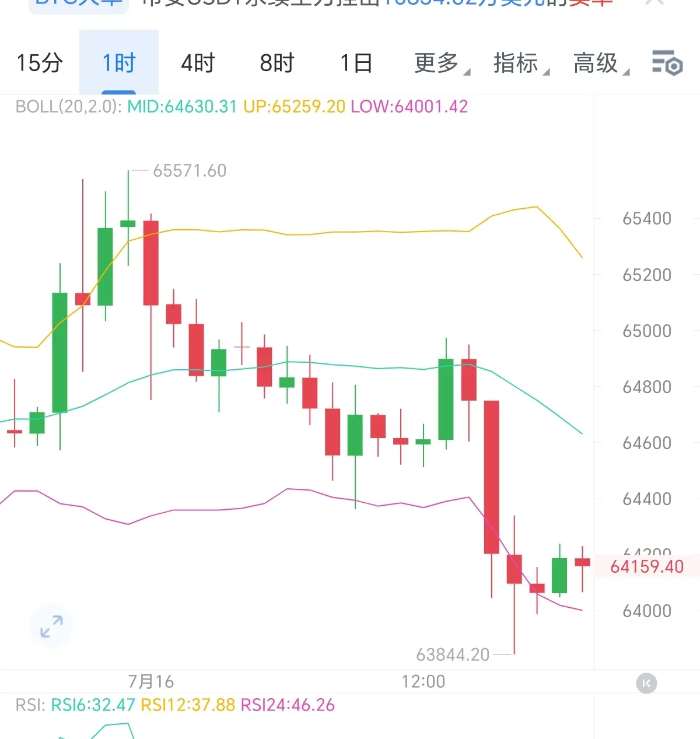Screen dimensions: 700x739
Task: Switch to the 1日 timeframe
Action: coord(356,63)
